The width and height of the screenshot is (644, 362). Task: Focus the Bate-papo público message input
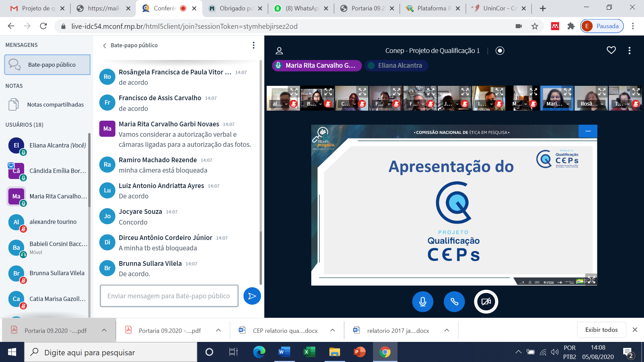(169, 296)
